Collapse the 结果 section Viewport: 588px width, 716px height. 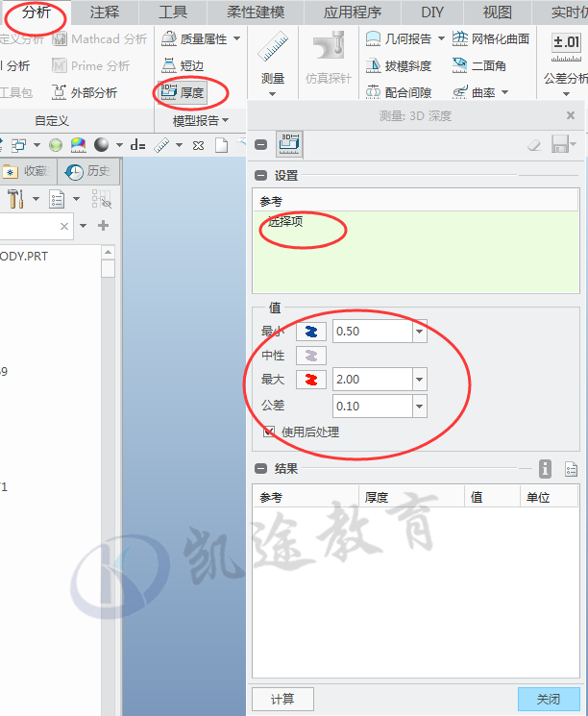pos(260,468)
